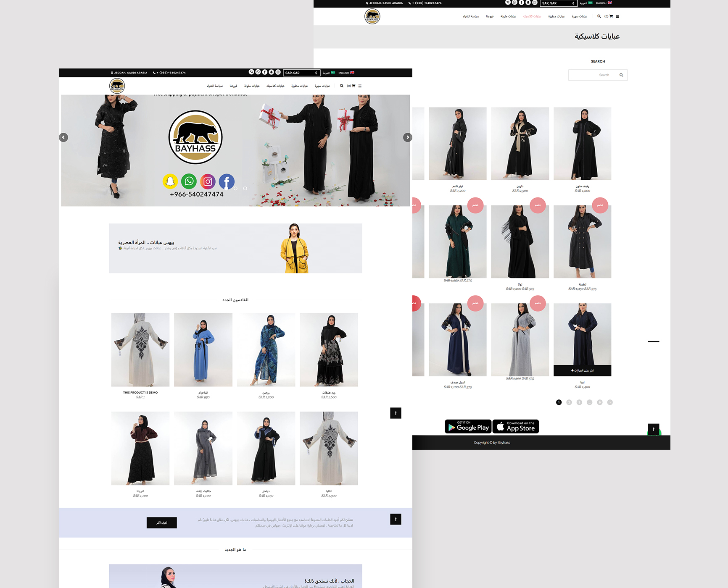The width and height of the screenshot is (728, 588).
Task: Select page 2 in the product pagination dots
Action: tap(569, 402)
